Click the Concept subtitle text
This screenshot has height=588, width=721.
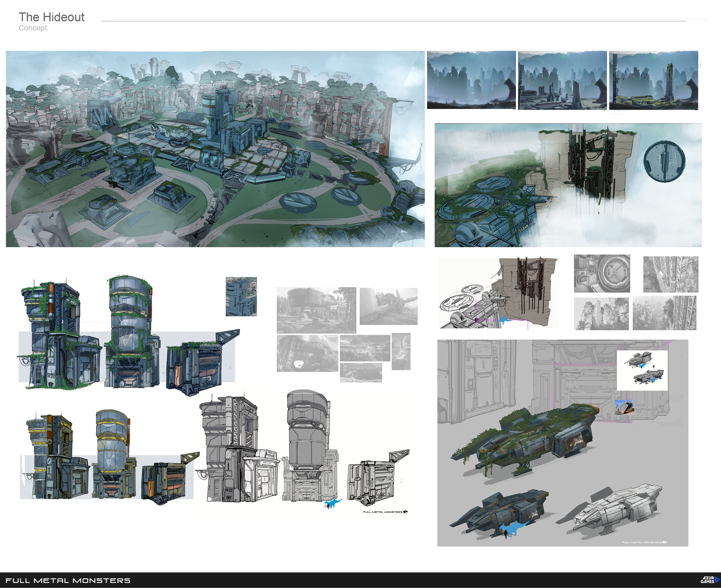pyautogui.click(x=33, y=28)
